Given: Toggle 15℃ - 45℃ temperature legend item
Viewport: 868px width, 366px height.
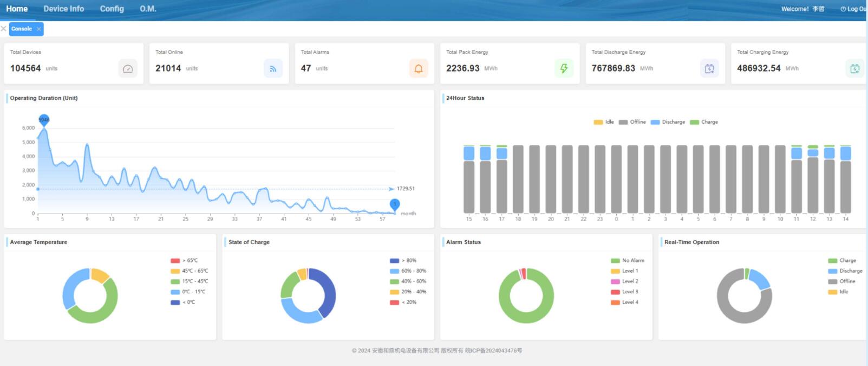Looking at the screenshot, I should click(x=189, y=281).
